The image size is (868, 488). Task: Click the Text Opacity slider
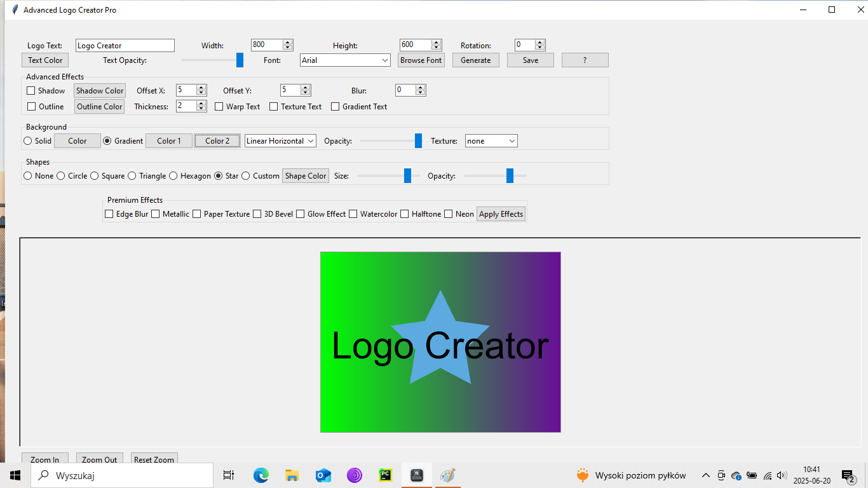tap(213, 60)
